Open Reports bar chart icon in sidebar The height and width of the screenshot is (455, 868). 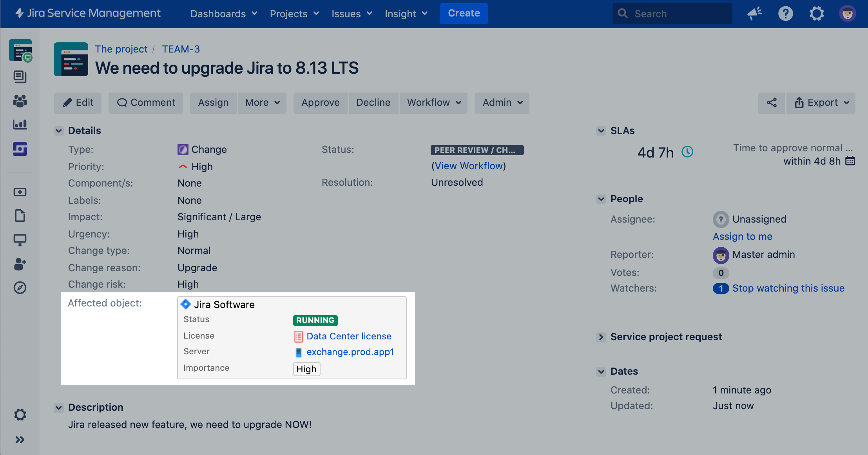[20, 125]
